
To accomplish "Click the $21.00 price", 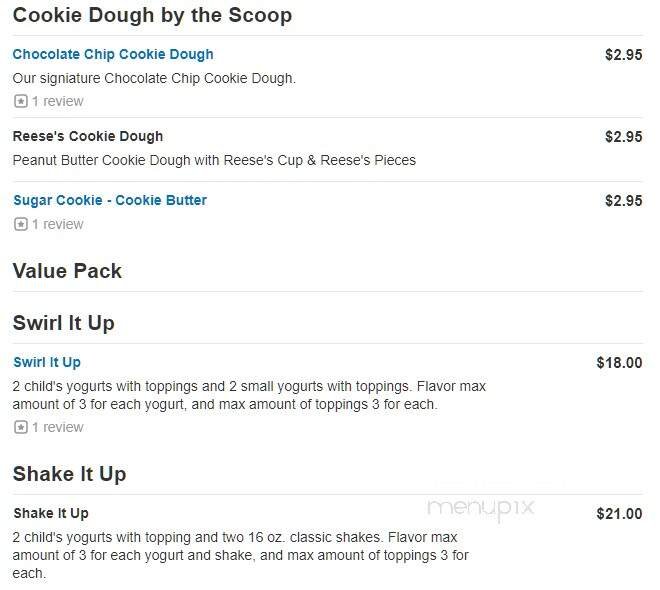I will [619, 514].
